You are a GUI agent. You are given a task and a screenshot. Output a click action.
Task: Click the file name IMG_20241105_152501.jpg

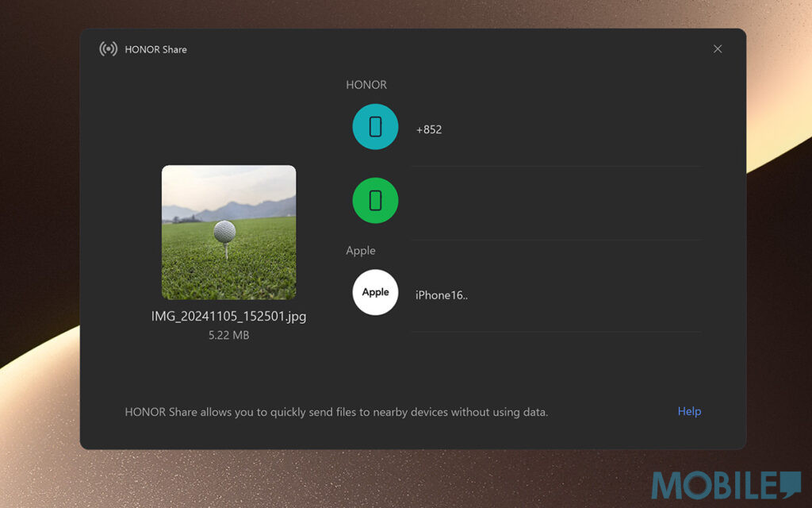point(229,316)
